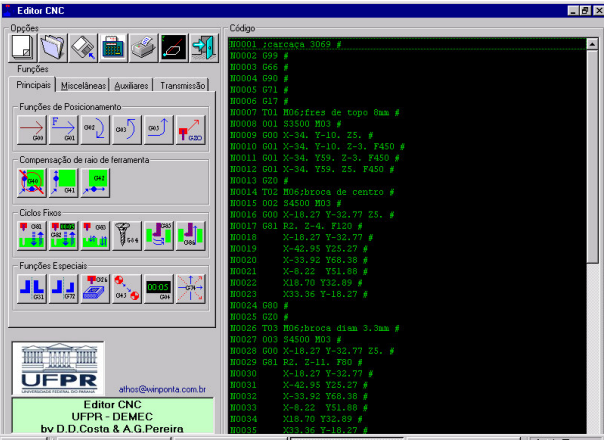
Task: Click code line N0005 G71
Action: pyautogui.click(x=408, y=90)
